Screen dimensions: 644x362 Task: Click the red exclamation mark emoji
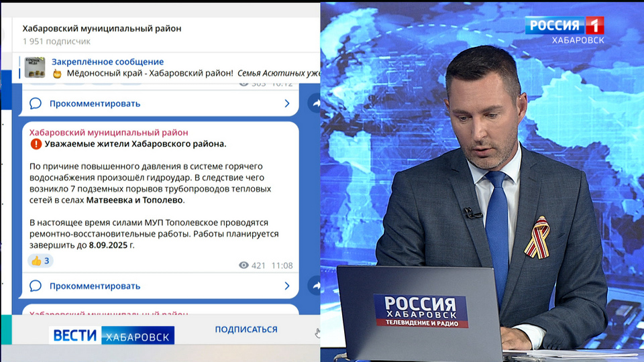(36, 144)
